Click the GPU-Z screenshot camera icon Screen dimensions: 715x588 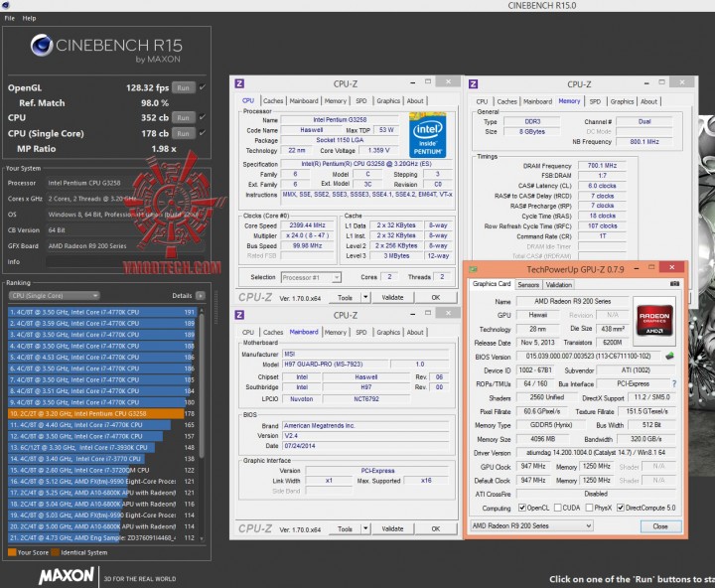click(675, 284)
